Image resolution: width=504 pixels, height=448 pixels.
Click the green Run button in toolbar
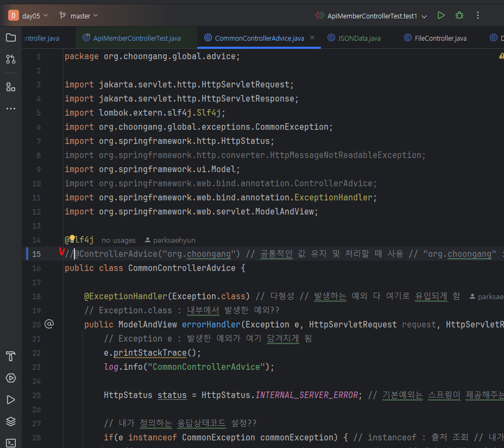click(x=441, y=15)
